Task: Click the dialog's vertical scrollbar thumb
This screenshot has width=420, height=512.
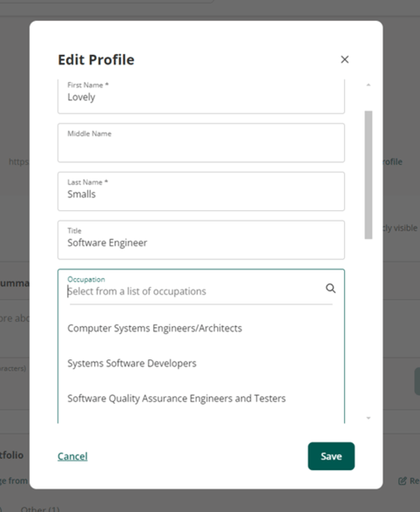Action: pos(369,175)
